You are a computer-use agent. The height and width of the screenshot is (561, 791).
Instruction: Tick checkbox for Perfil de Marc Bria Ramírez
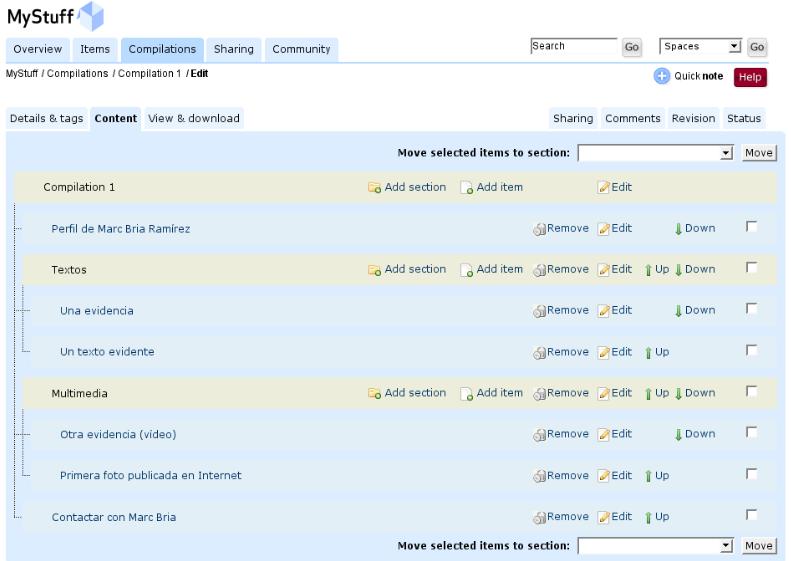tap(752, 227)
